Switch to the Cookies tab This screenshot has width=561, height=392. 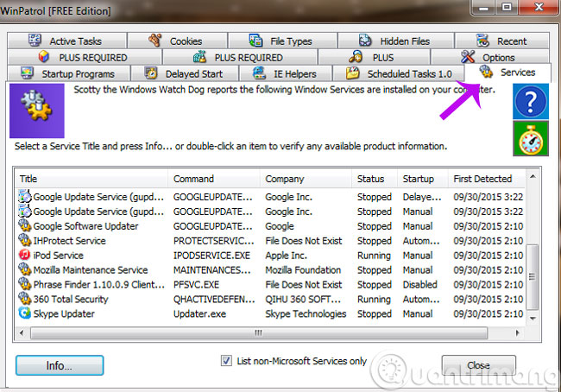pos(178,41)
